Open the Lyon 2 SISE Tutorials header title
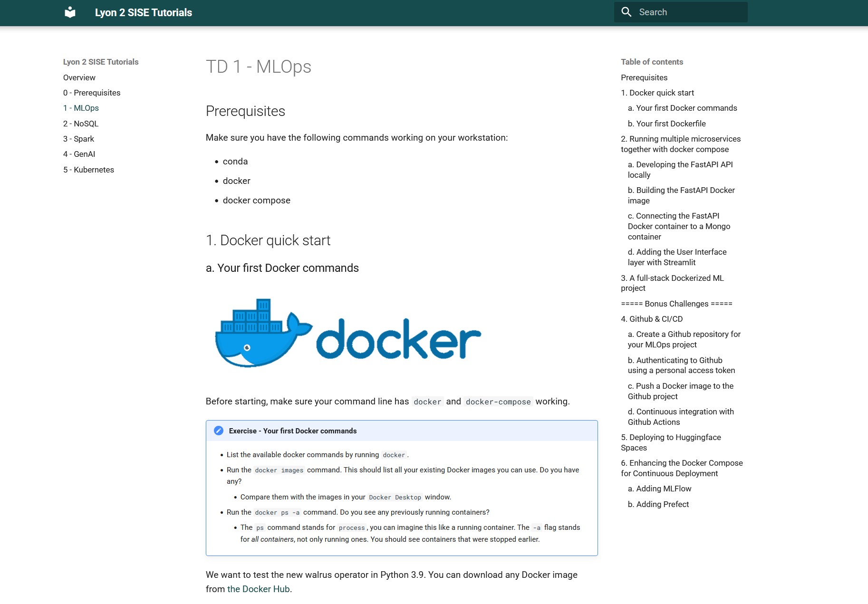The image size is (868, 604). coord(143,13)
